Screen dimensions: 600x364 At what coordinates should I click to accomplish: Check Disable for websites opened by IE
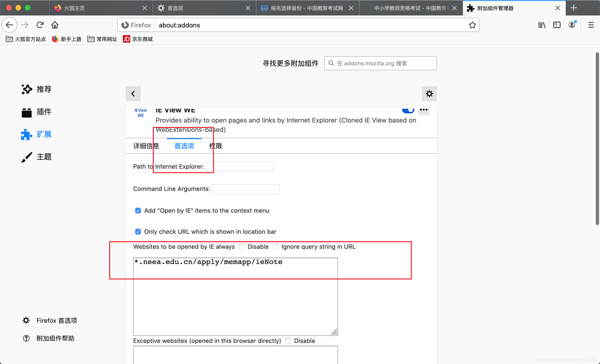241,247
